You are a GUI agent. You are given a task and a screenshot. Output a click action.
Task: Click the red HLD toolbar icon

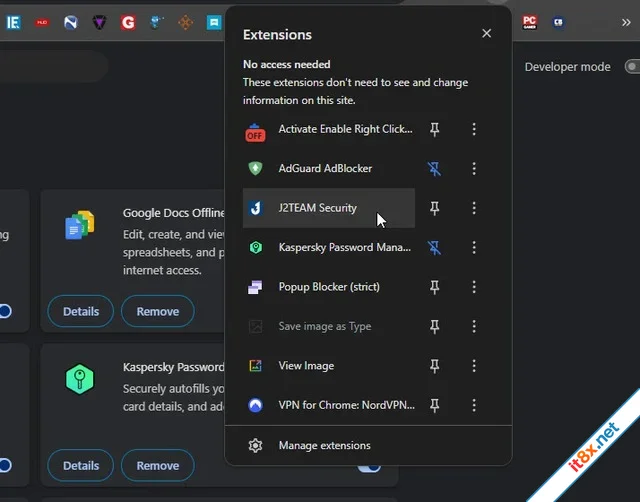pyautogui.click(x=42, y=22)
